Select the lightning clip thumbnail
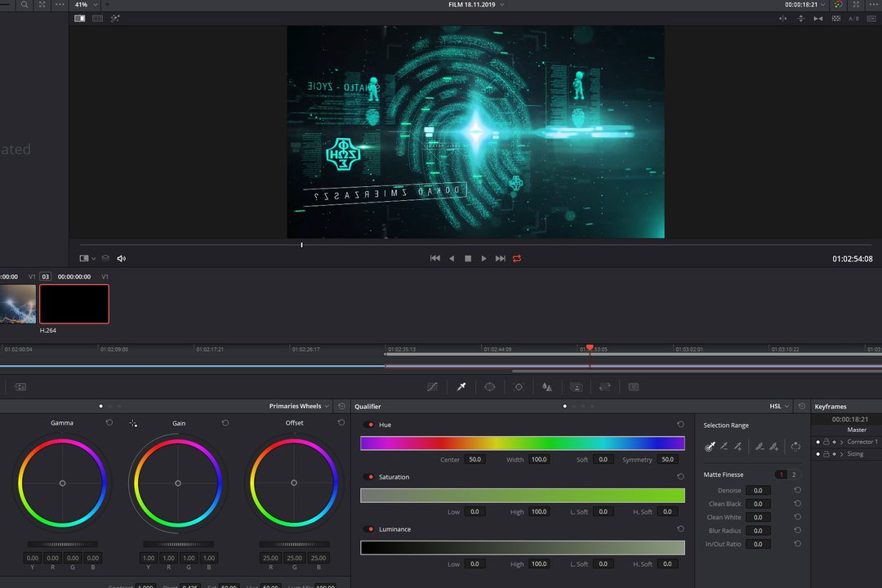The image size is (882, 588). click(x=18, y=304)
